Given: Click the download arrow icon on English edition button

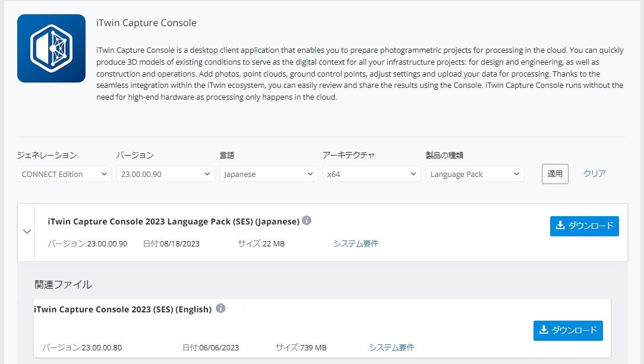Looking at the screenshot, I should click(543, 331).
